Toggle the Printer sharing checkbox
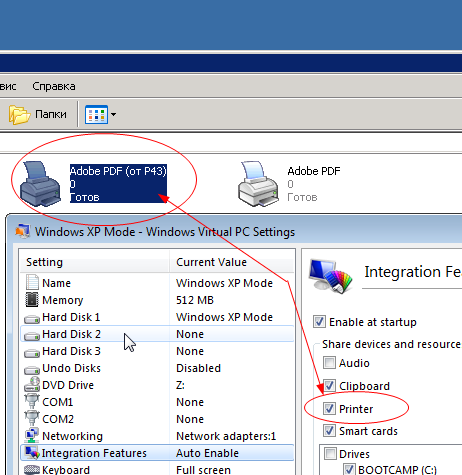This screenshot has width=462, height=475. (329, 409)
